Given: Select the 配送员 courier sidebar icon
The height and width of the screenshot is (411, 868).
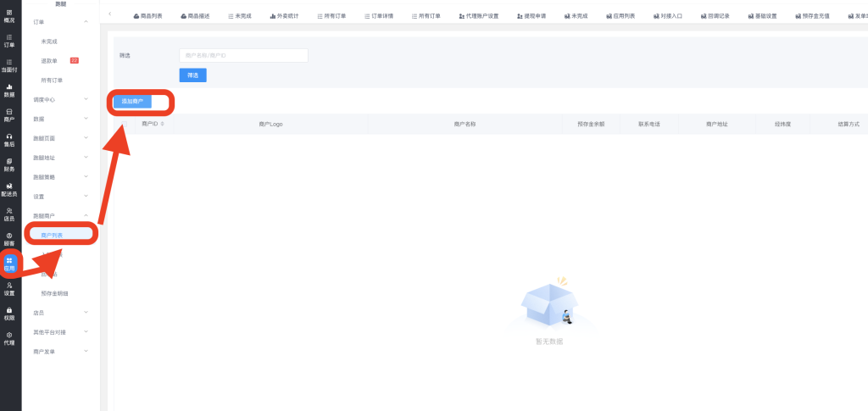Looking at the screenshot, I should (x=9, y=189).
